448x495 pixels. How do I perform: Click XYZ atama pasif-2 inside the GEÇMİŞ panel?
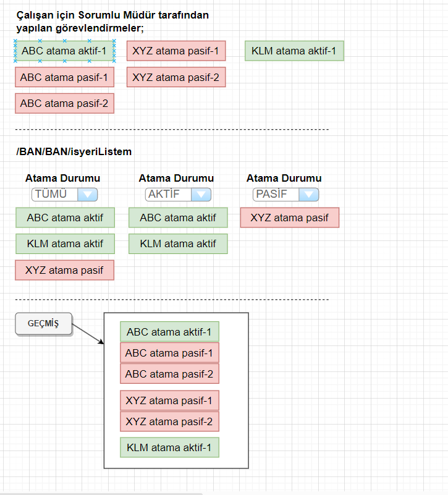pyautogui.click(x=169, y=421)
